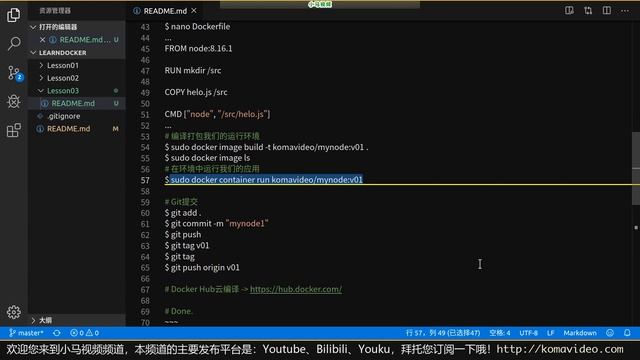640x360 pixels.
Task: Open the Extensions view
Action: 13,130
